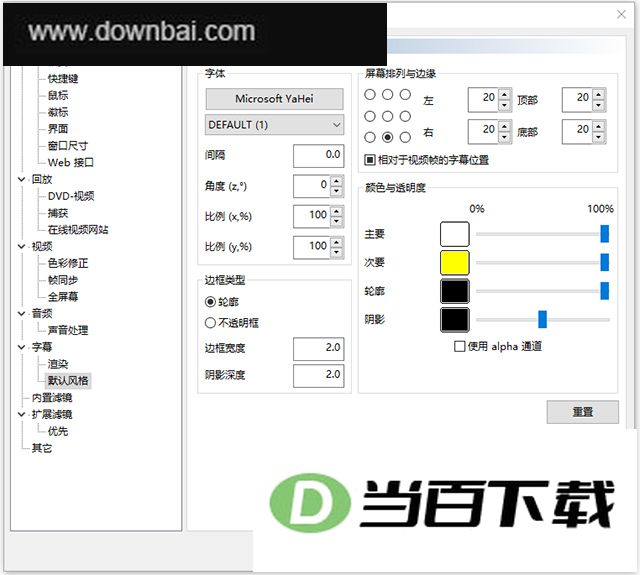Select 色彩修正 under 视频
Image resolution: width=640 pixels, height=575 pixels.
(67, 263)
